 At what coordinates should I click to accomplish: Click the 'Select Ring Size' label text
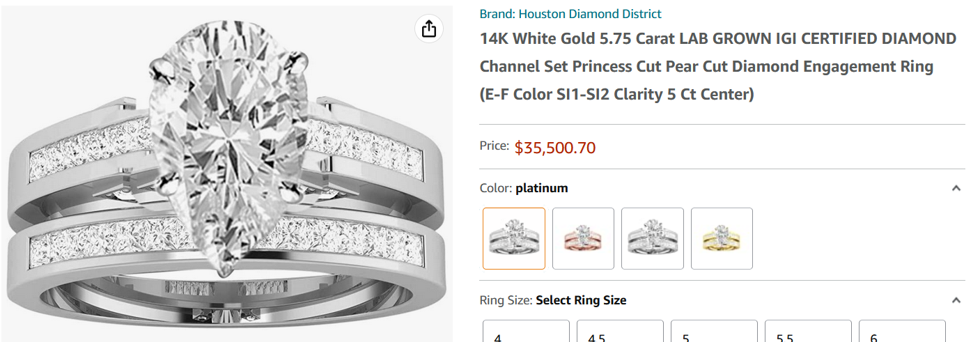tap(581, 300)
